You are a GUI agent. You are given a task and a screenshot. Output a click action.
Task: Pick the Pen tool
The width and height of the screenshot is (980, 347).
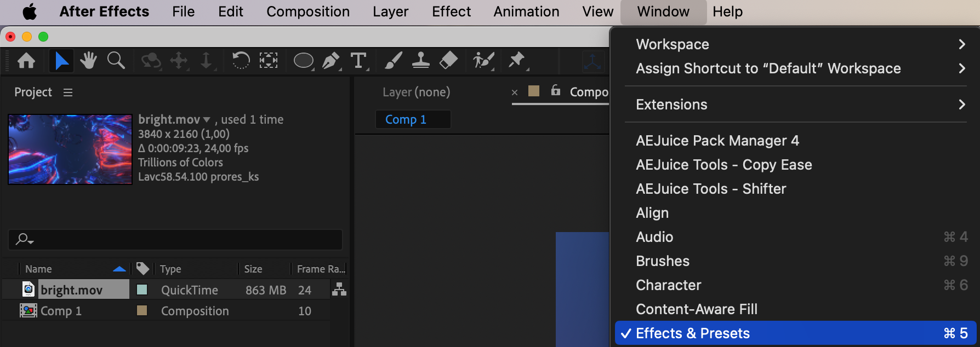pos(331,60)
